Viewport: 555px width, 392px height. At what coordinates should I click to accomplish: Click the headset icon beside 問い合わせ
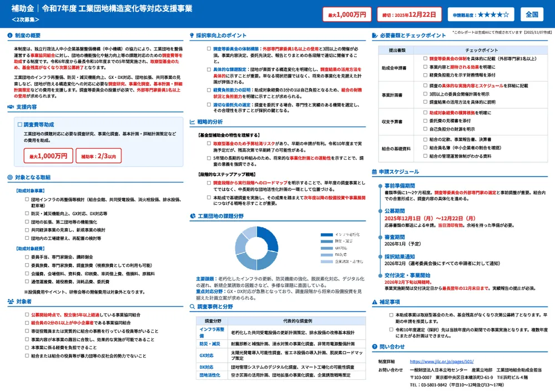375,346
